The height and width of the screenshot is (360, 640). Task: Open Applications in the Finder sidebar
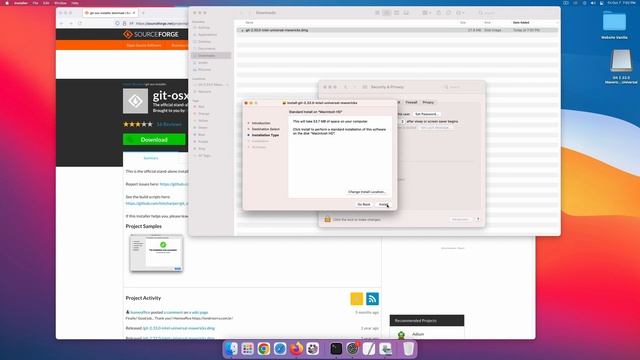pos(207,35)
